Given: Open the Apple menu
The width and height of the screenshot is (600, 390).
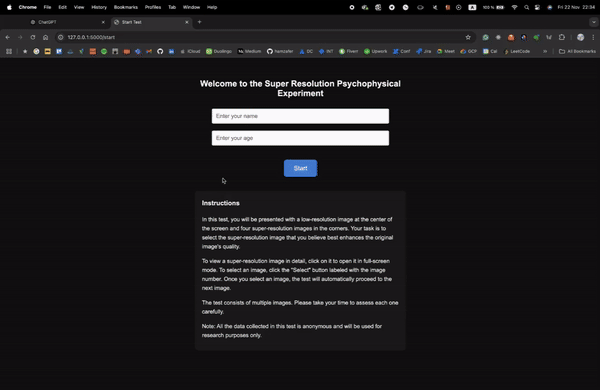Looking at the screenshot, I should point(9,7).
